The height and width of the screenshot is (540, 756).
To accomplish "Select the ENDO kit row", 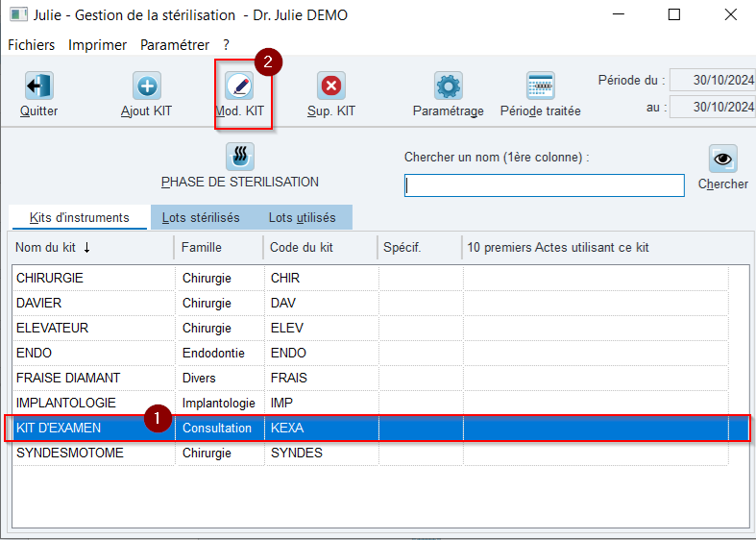I will click(370, 353).
